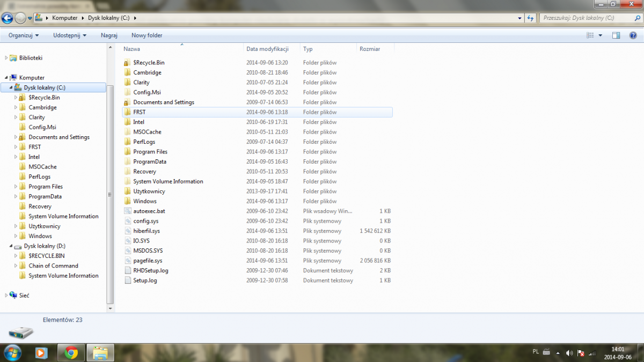Select PerfLogs in the file list
Viewport: 644px width, 362px height.
[x=144, y=142]
